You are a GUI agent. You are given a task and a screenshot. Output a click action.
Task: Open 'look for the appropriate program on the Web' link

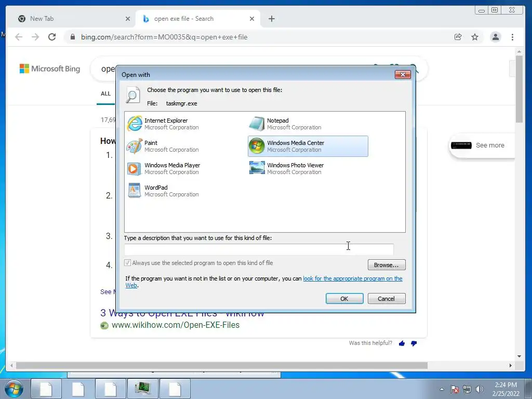coord(353,278)
